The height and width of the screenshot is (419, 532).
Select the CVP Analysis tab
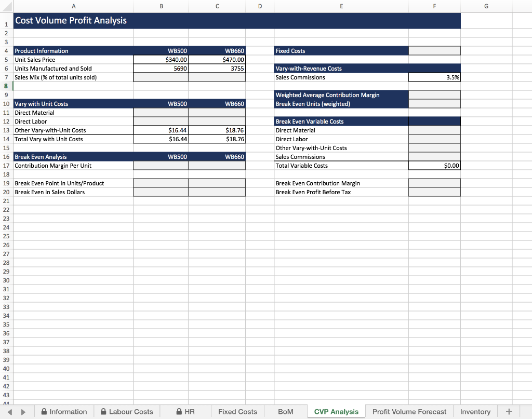click(336, 411)
